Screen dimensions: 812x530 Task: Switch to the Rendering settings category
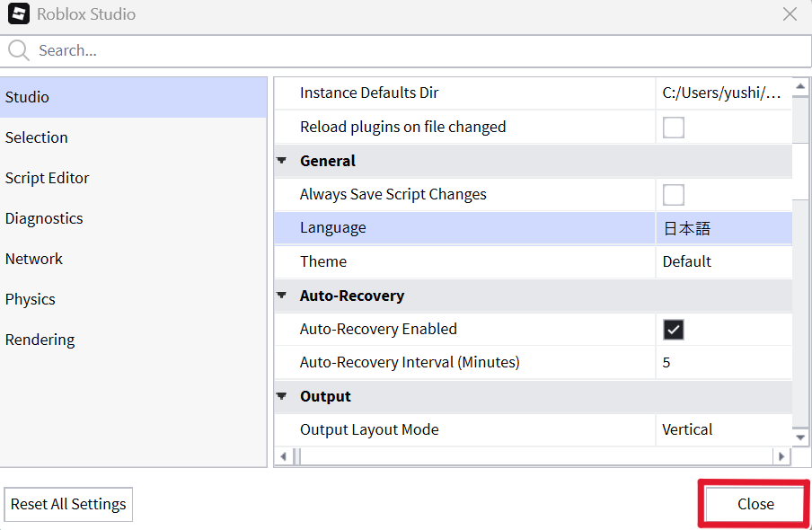pyautogui.click(x=134, y=340)
